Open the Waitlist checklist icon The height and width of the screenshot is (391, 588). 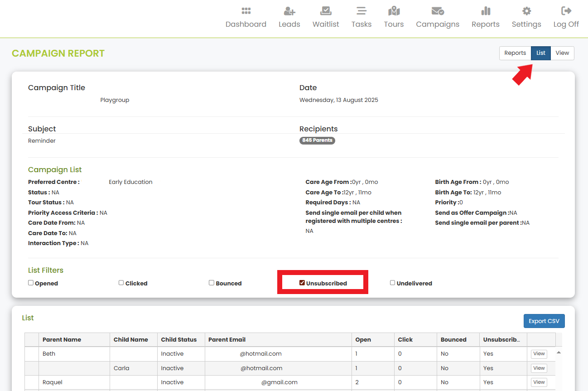326,11
